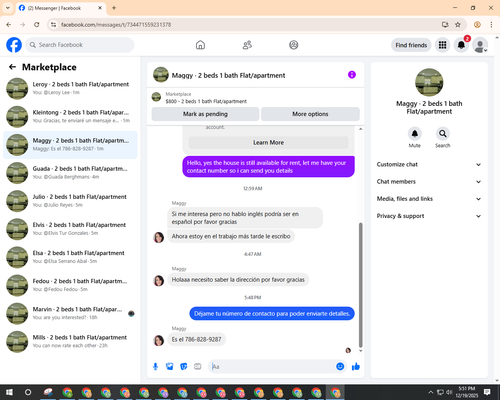
Task: Select the Maggy conversation in list
Action: click(70, 145)
